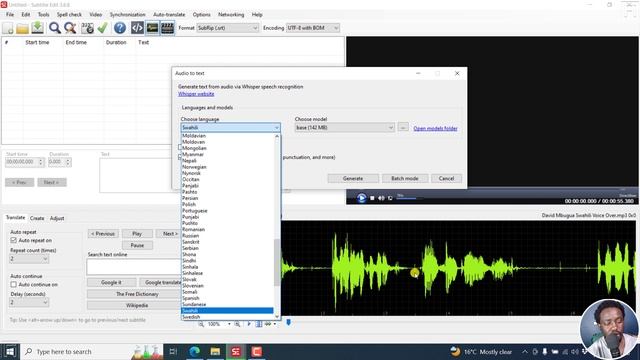The image size is (640, 360).
Task: Open the Repeat count dropdown
Action: click(29, 259)
